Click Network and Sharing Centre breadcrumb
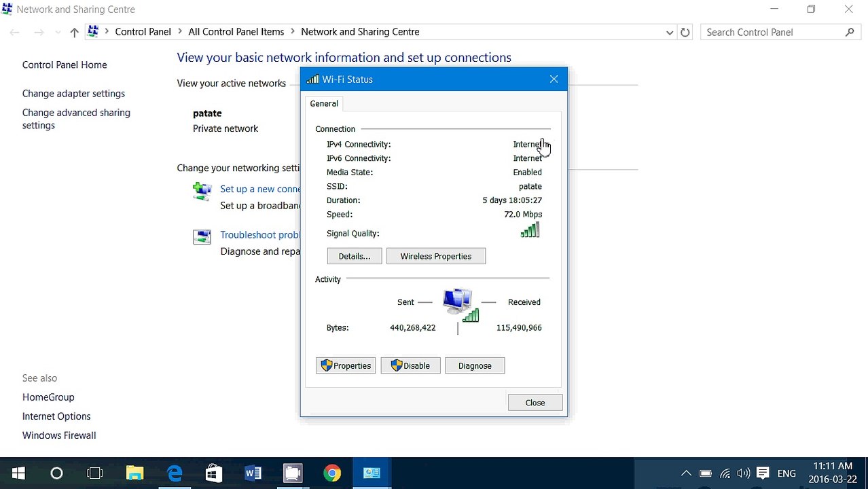Image resolution: width=868 pixels, height=489 pixels. tap(360, 31)
